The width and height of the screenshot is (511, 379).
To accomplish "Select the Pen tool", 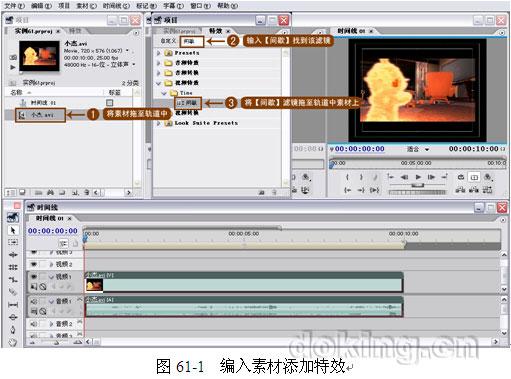I will coord(13,330).
